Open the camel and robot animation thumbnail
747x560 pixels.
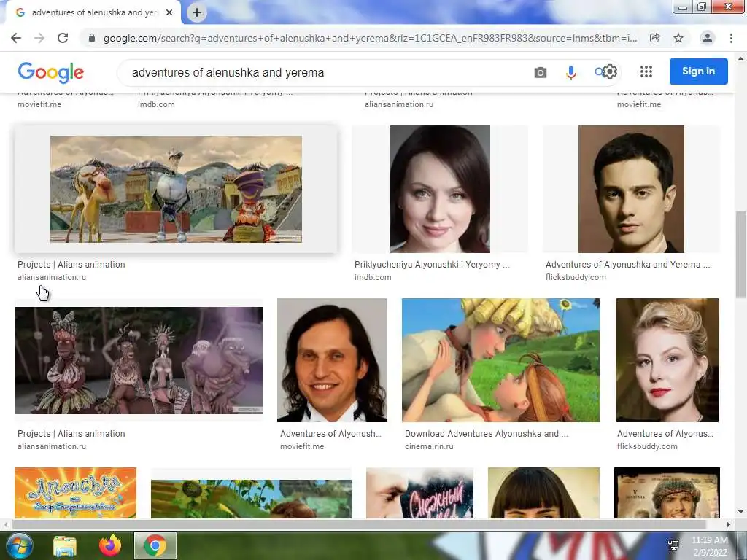[176, 189]
